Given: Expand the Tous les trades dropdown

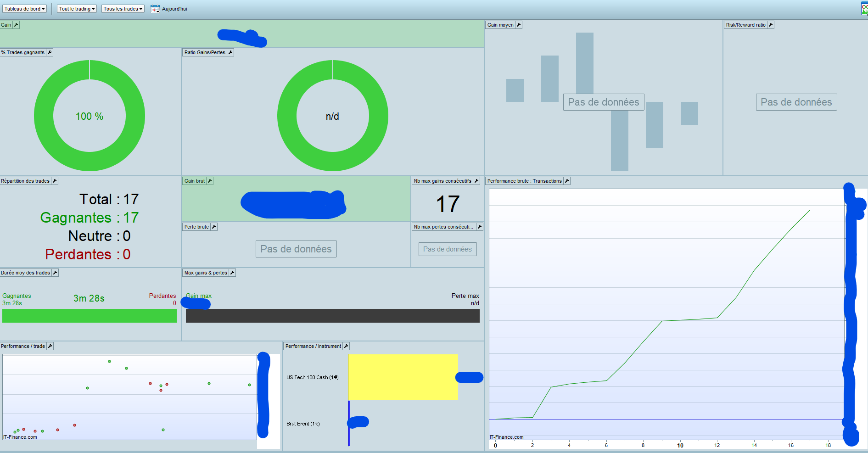Looking at the screenshot, I should 123,9.
